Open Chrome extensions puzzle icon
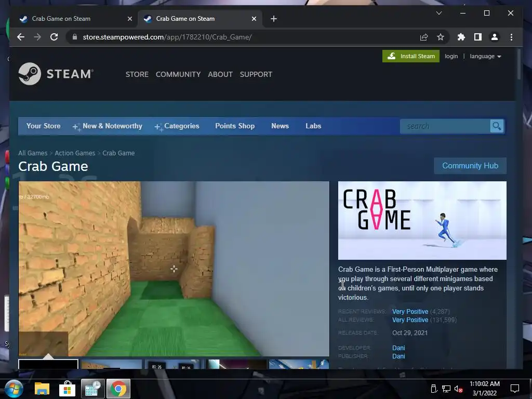The height and width of the screenshot is (399, 532). [461, 37]
